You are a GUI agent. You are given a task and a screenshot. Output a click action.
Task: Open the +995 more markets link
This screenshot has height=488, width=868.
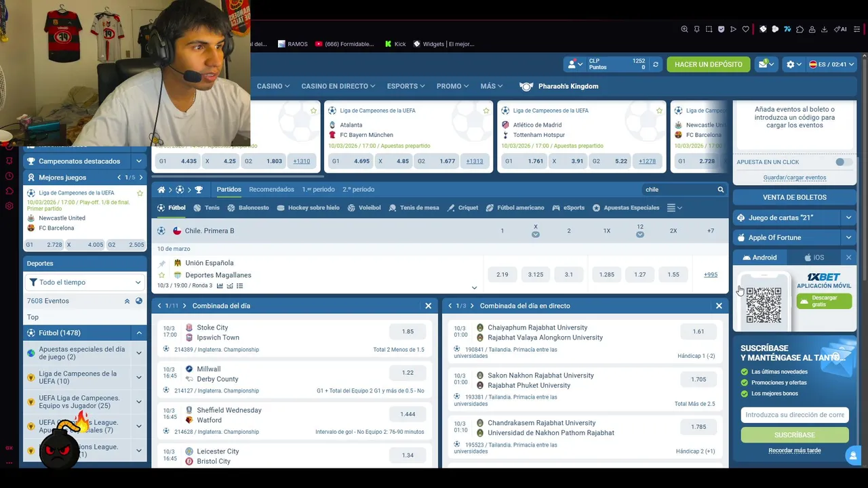click(711, 274)
